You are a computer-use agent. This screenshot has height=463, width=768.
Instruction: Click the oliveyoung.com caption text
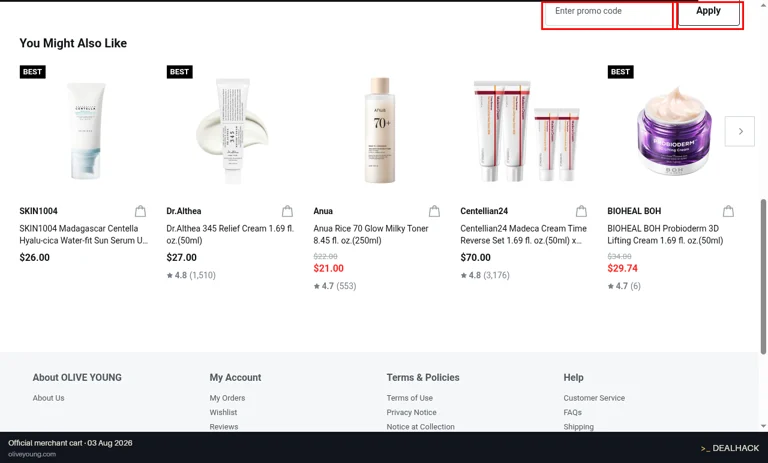coord(32,454)
